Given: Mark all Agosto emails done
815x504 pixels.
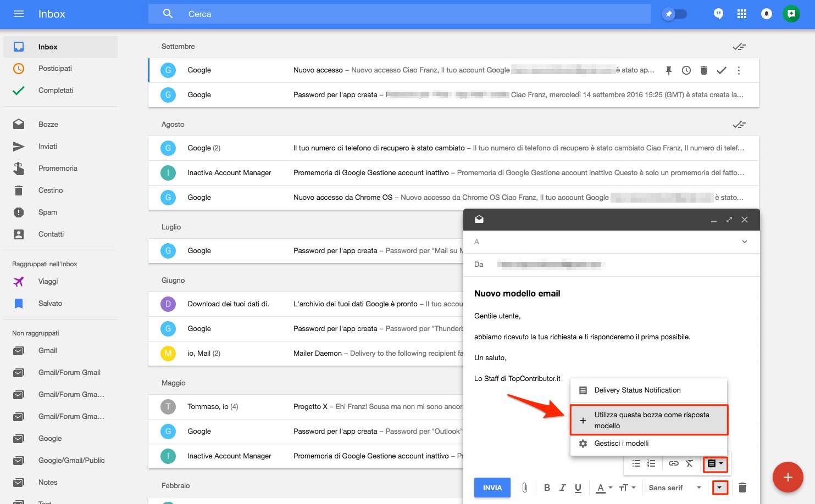Looking at the screenshot, I should [x=739, y=125].
